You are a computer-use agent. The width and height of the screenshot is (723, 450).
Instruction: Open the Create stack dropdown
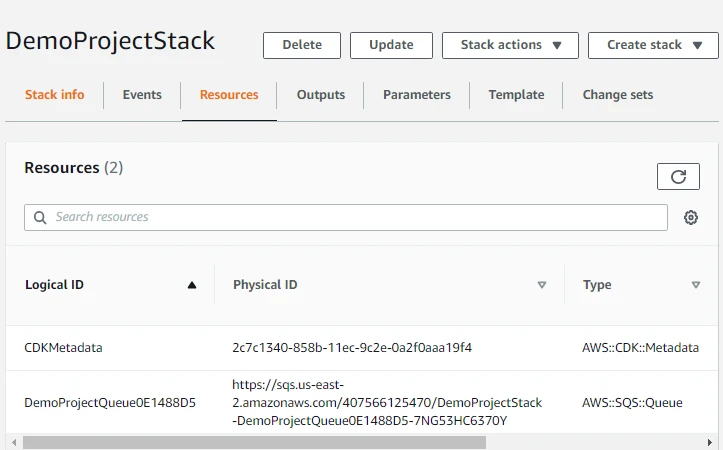654,45
